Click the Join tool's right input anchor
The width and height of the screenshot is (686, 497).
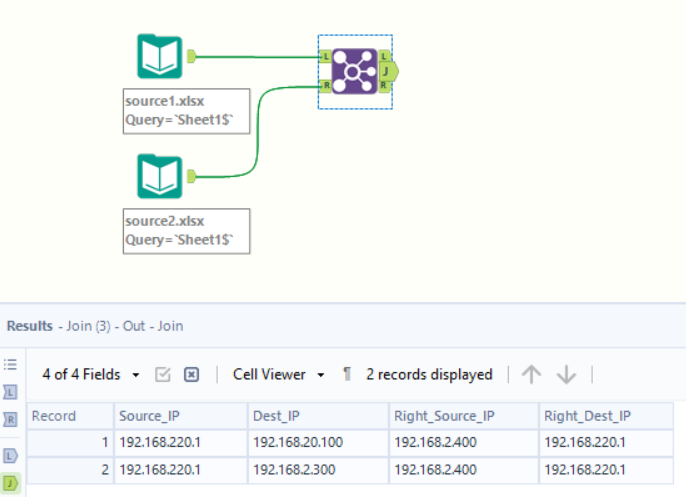point(326,86)
